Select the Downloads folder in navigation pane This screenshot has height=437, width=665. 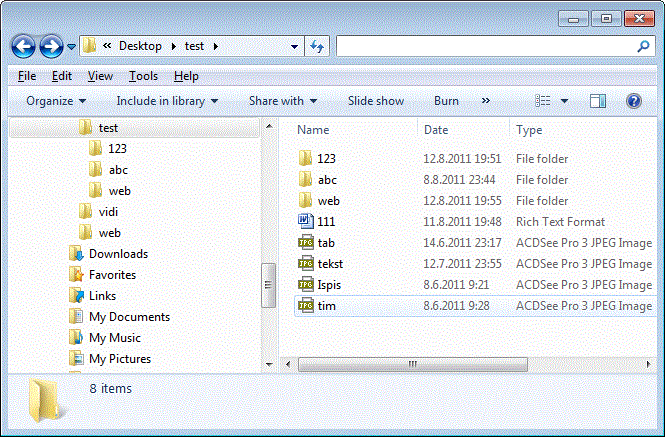(117, 254)
